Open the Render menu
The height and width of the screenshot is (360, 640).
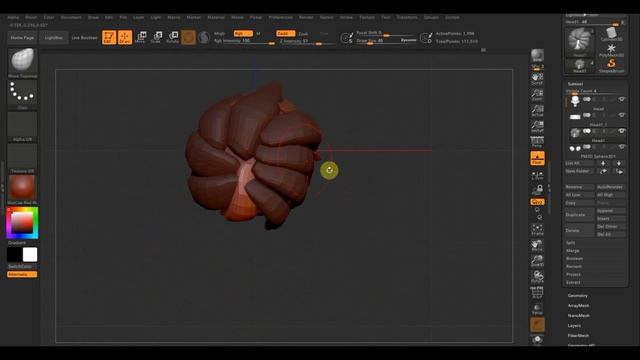point(306,18)
